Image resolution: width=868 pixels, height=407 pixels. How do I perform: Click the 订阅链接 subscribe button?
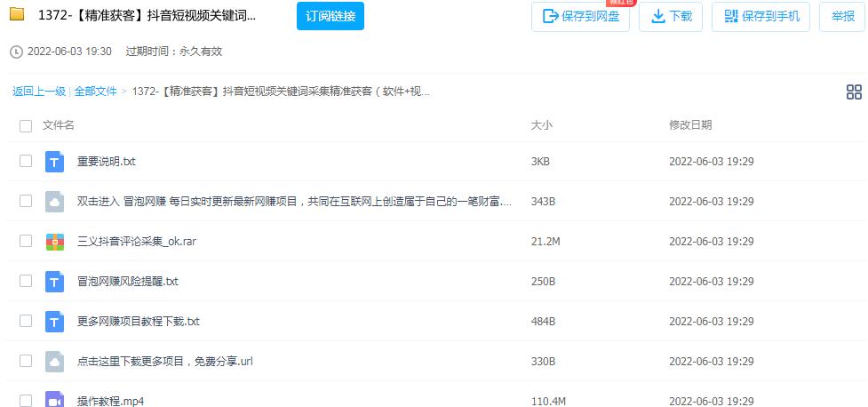pyautogui.click(x=330, y=16)
